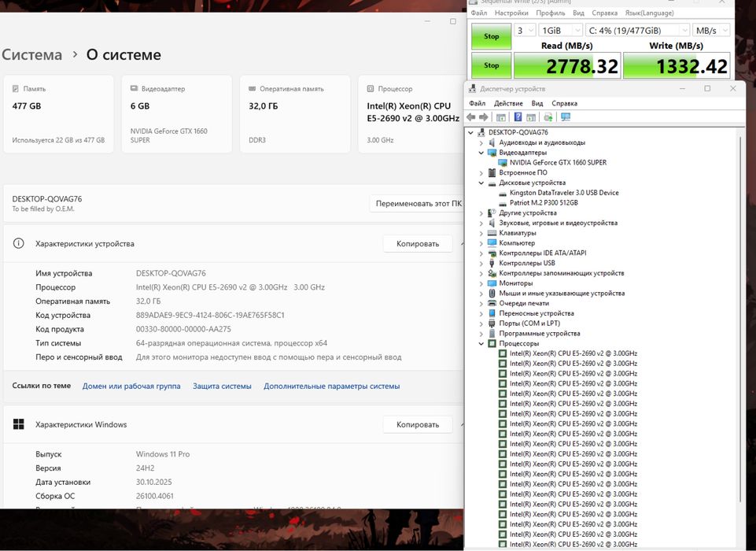Open Действие menu in Device Manager
The image size is (756, 551).
(x=508, y=103)
